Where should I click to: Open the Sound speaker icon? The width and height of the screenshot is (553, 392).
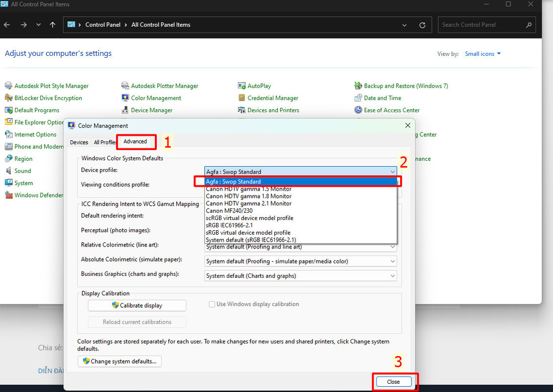tap(8, 171)
